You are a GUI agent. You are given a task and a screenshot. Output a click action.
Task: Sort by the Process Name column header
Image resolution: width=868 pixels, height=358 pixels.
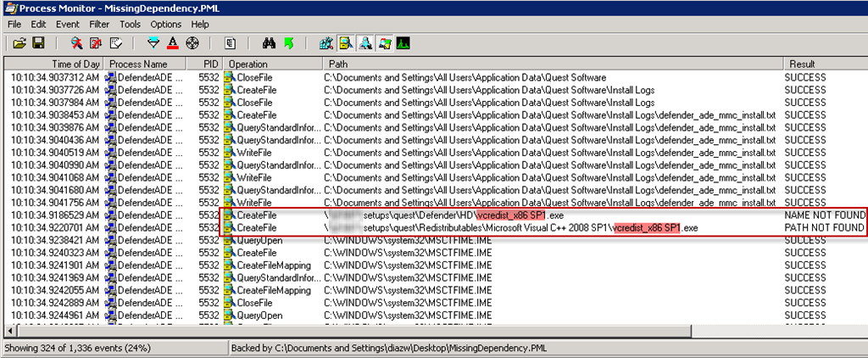(137, 64)
